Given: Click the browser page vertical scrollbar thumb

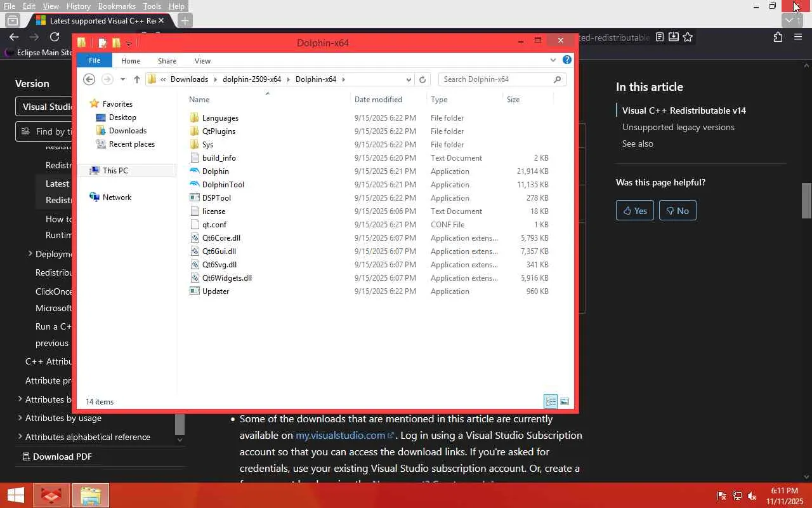Looking at the screenshot, I should tap(807, 200).
